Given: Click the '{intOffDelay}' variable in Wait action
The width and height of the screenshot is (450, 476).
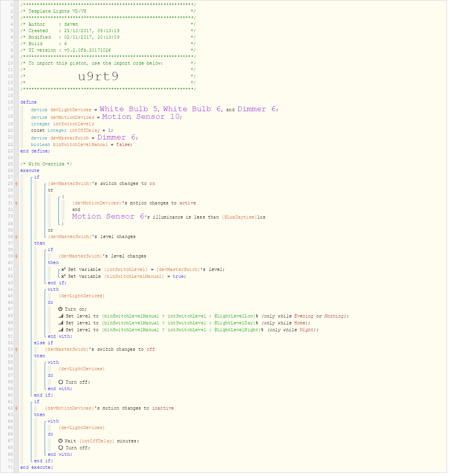Looking at the screenshot, I should pyautogui.click(x=97, y=441).
